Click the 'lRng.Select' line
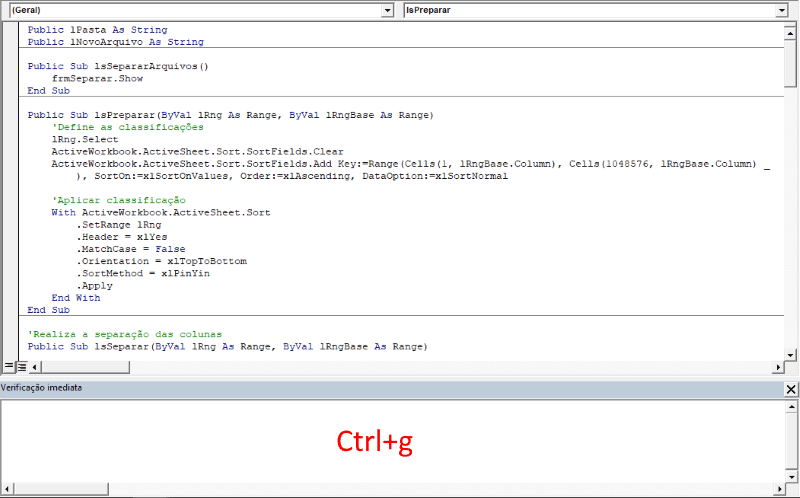The height and width of the screenshot is (498, 800). click(x=85, y=139)
